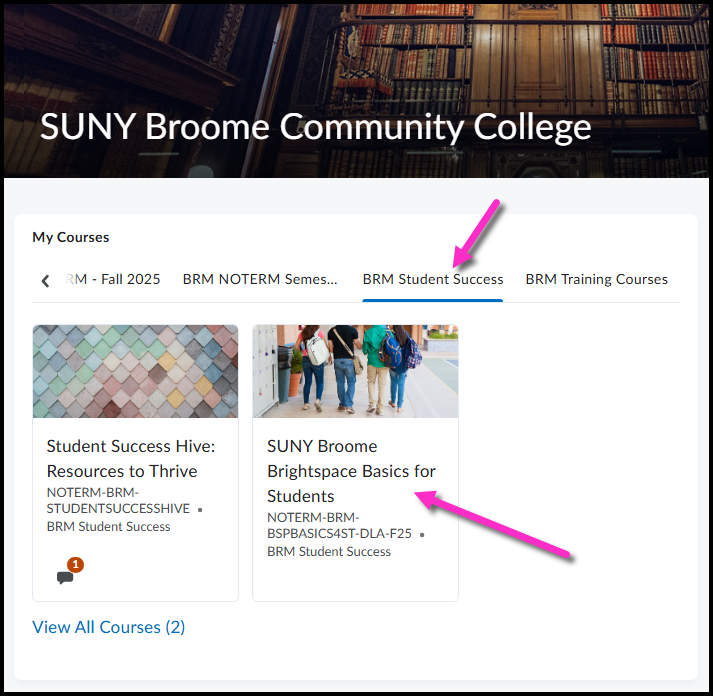Click course code NOTERM-BRM-STUDENTSUCCESSHIVE
Image resolution: width=713 pixels, height=696 pixels.
click(118, 501)
